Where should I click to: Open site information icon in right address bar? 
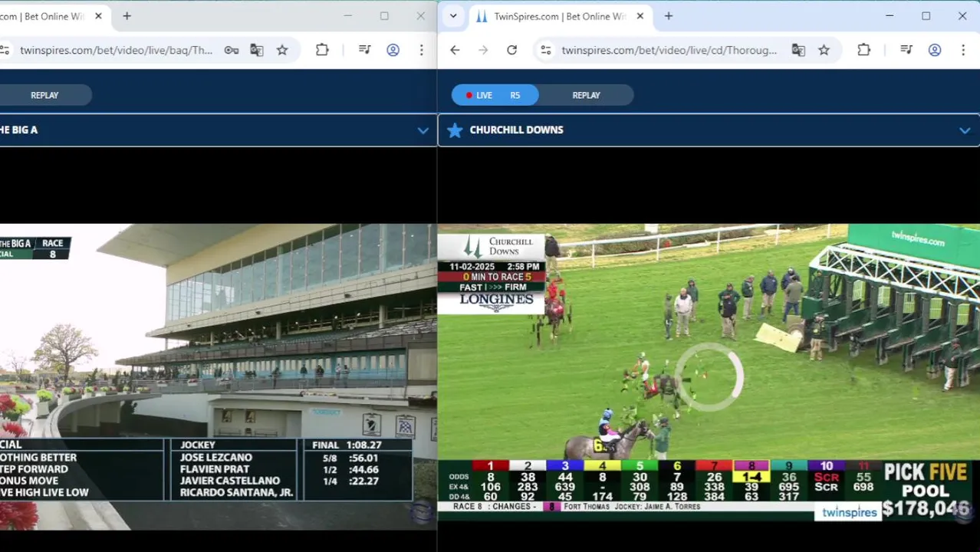coord(545,51)
